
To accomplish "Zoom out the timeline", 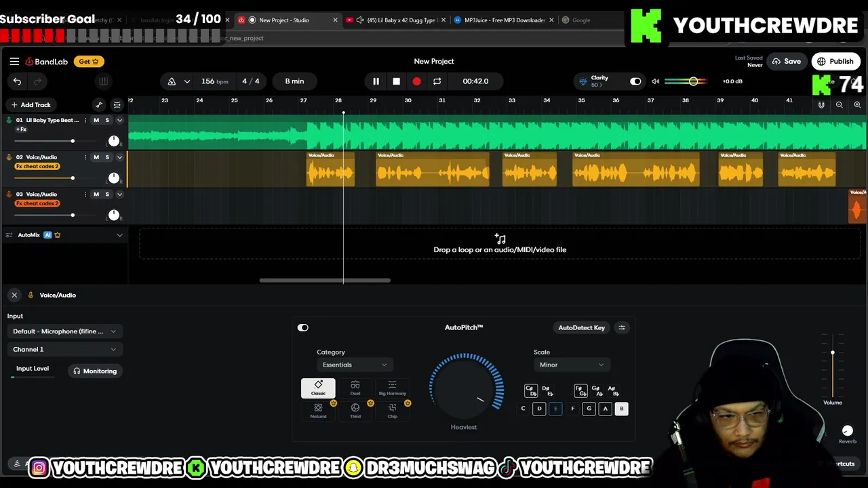I will point(840,105).
